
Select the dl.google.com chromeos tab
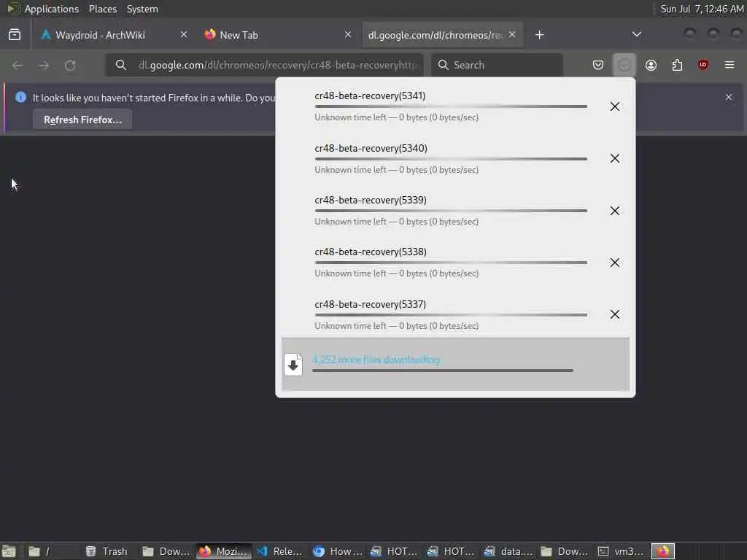coord(435,35)
